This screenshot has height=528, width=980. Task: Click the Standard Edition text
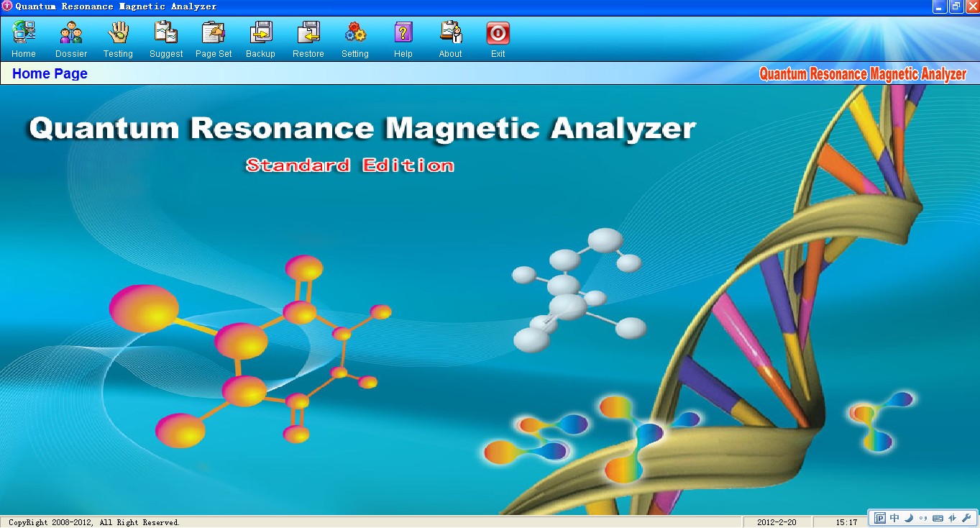[x=350, y=165]
